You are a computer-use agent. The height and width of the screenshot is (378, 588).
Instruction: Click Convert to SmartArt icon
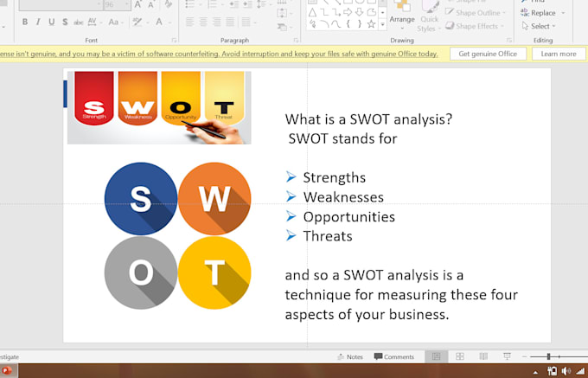pyautogui.click(x=284, y=27)
